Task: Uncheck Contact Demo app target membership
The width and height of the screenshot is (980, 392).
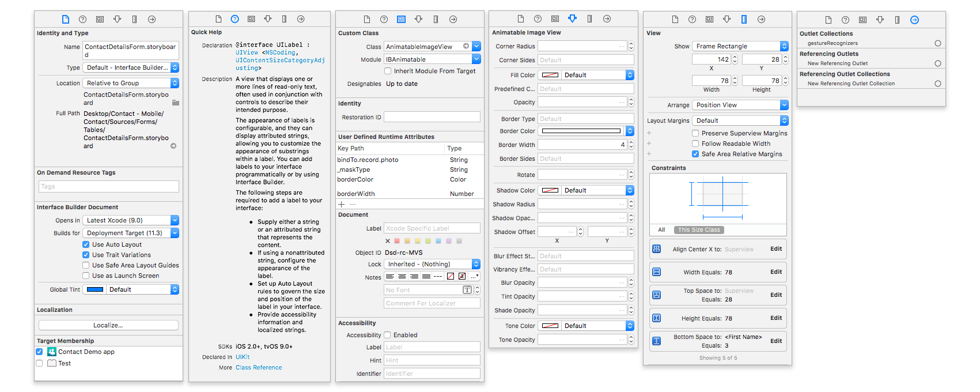Action: [x=39, y=352]
